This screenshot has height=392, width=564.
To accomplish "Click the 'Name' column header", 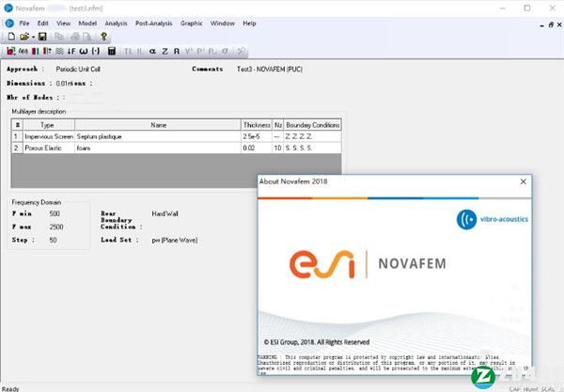I will tap(158, 125).
